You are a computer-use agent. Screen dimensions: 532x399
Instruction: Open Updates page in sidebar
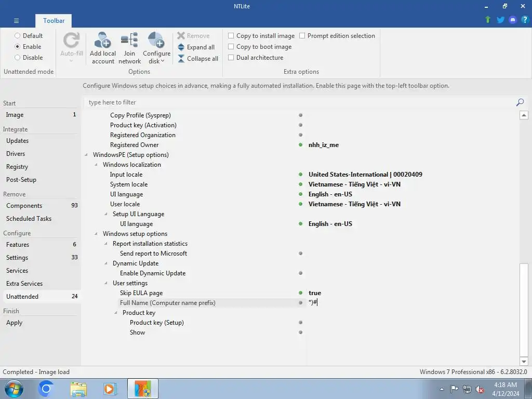click(x=41, y=140)
